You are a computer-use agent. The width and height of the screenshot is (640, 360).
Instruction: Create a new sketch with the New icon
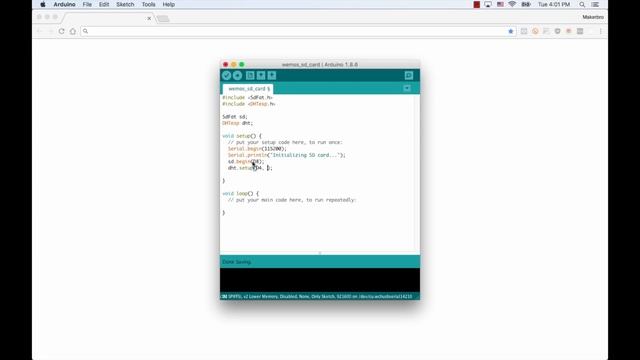250,76
